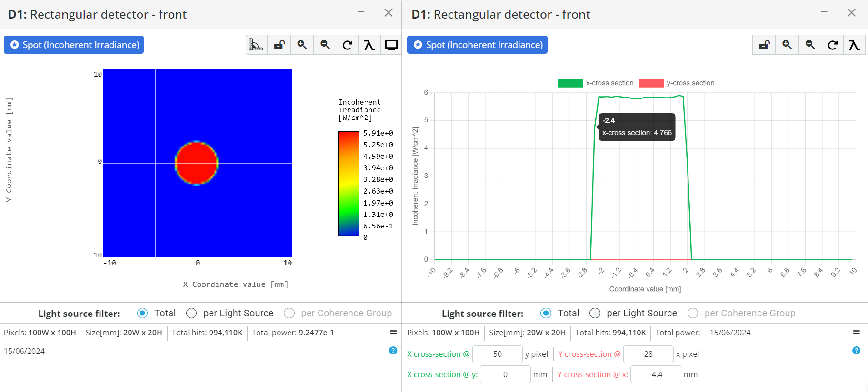Click Total power: 9.2477e-1 in left status bar

(293, 333)
